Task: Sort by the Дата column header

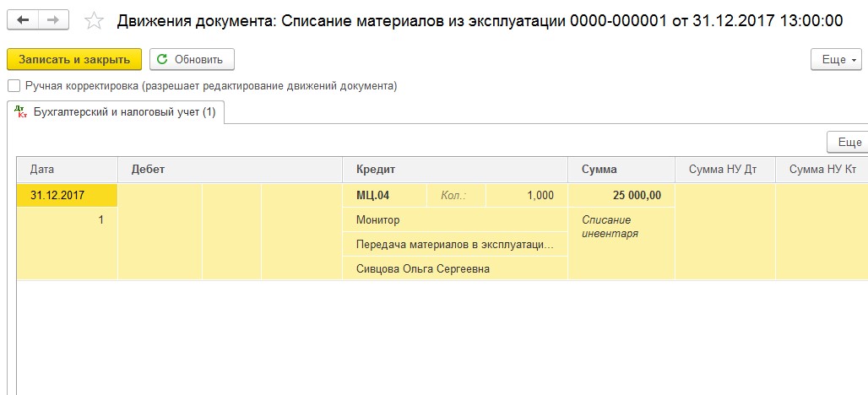Action: coord(67,170)
